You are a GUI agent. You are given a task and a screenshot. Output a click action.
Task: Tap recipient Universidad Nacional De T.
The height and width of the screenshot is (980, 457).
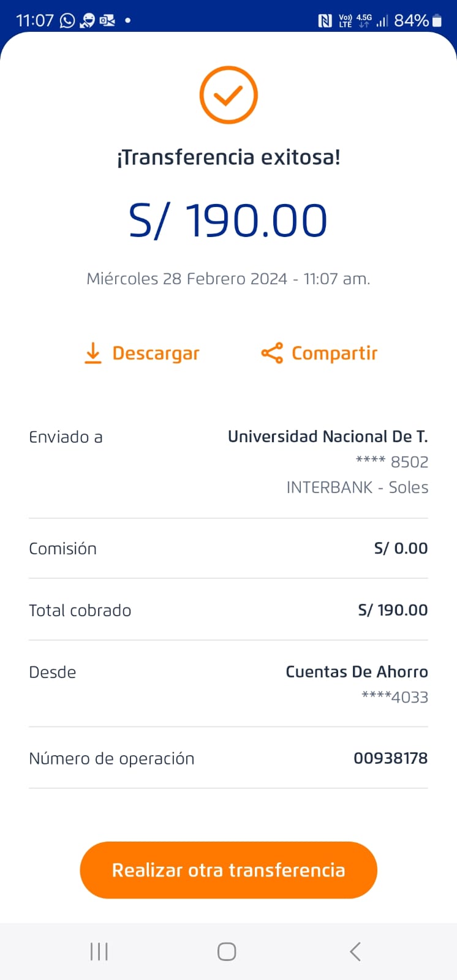pos(327,437)
